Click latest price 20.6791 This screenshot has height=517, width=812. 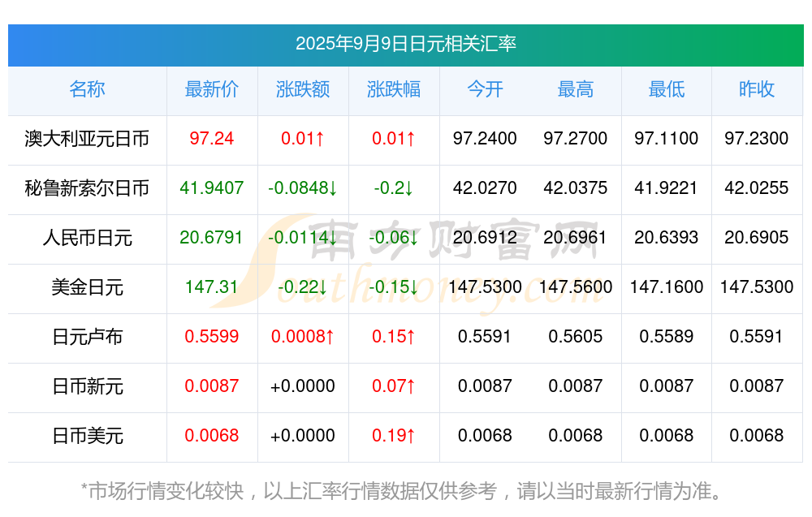tap(211, 238)
